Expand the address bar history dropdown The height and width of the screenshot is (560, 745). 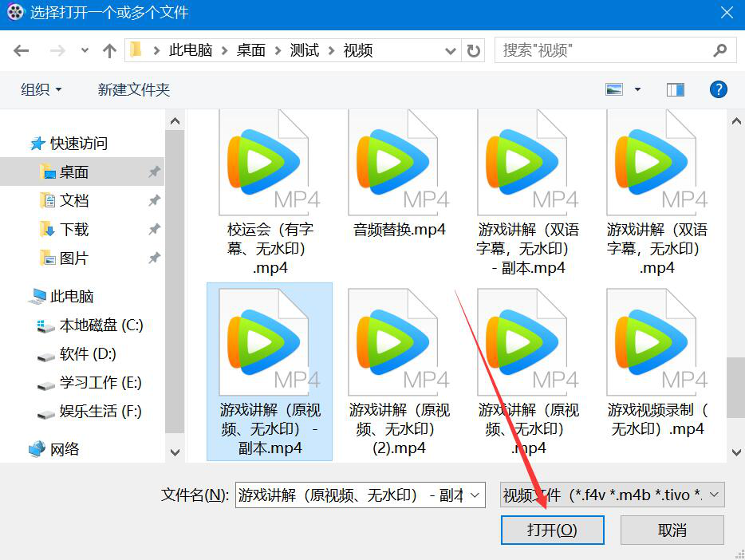click(x=450, y=50)
